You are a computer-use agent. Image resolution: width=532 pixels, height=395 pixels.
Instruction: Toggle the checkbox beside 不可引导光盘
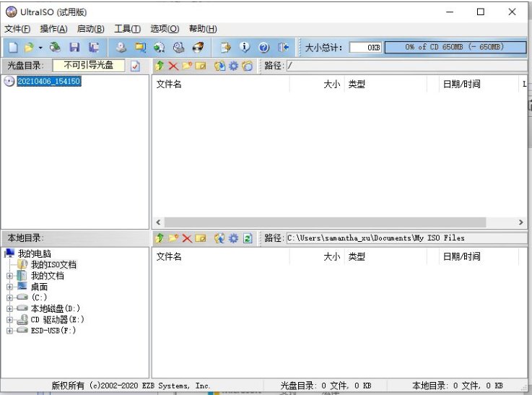pyautogui.click(x=135, y=66)
